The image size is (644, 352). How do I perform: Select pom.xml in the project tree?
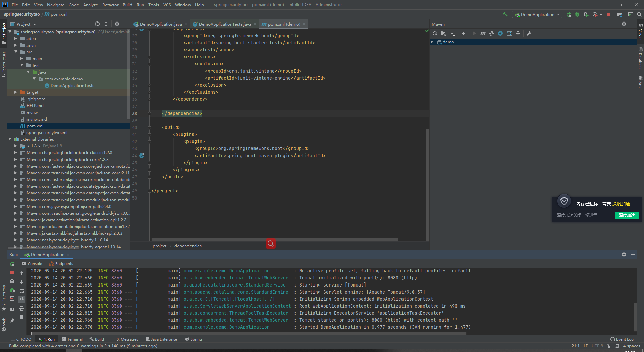pos(68,126)
